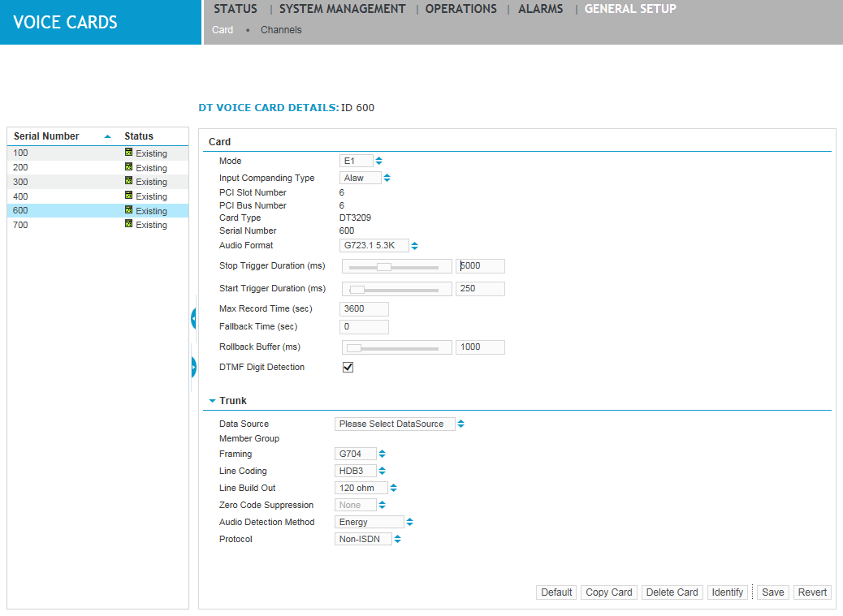The height and width of the screenshot is (616, 843).
Task: Click the Copy Card button
Action: (x=609, y=592)
